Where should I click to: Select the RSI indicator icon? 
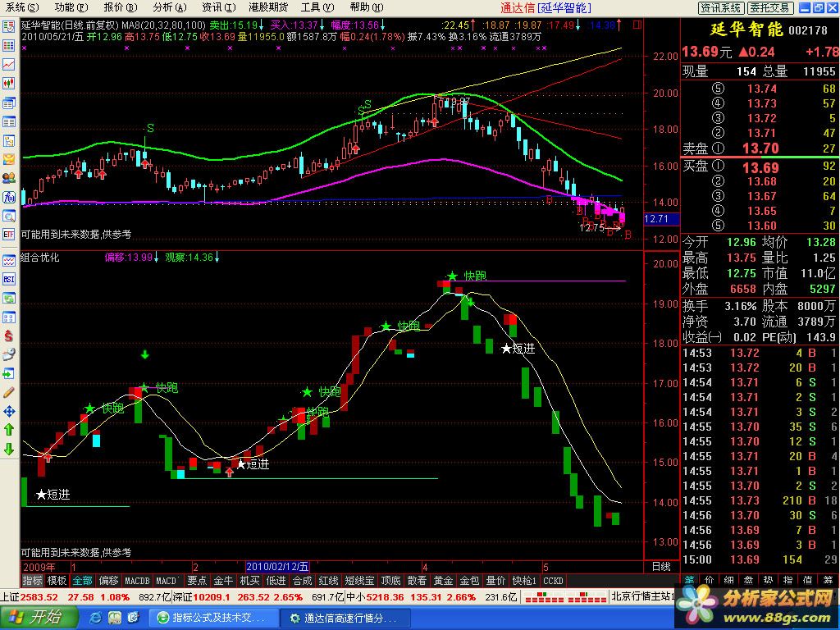click(8, 279)
